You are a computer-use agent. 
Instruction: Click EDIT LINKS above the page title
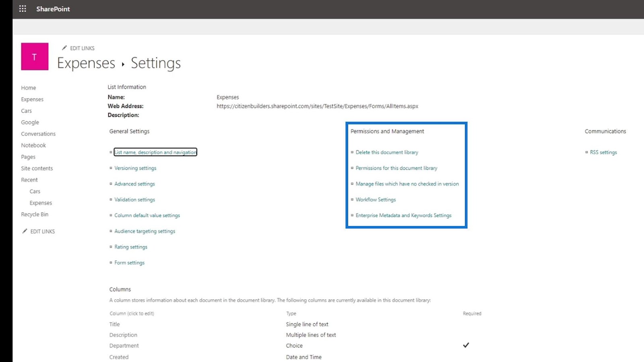point(82,48)
